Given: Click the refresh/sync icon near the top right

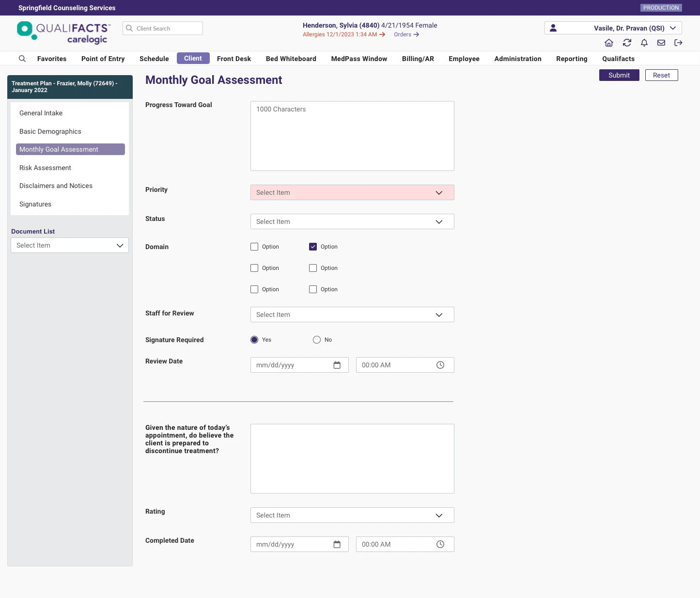Looking at the screenshot, I should tap(627, 43).
